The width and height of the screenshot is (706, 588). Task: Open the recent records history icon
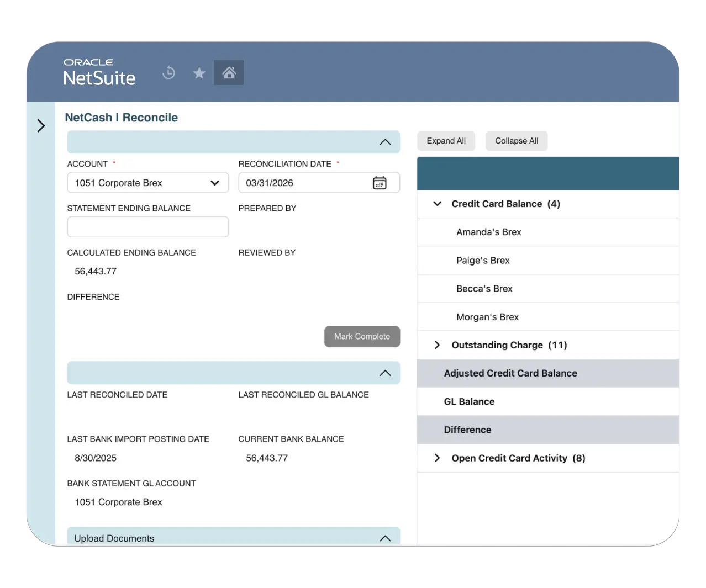tap(168, 72)
